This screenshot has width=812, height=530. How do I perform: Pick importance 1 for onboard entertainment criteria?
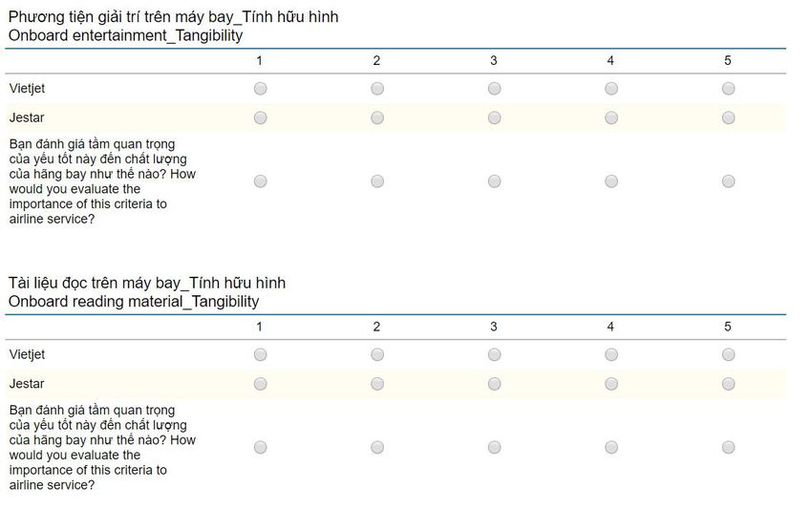(260, 181)
